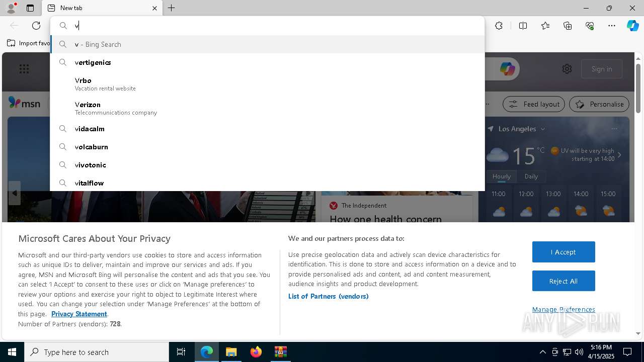Select the Verizon suggestion
Image resolution: width=644 pixels, height=362 pixels.
coord(268,108)
